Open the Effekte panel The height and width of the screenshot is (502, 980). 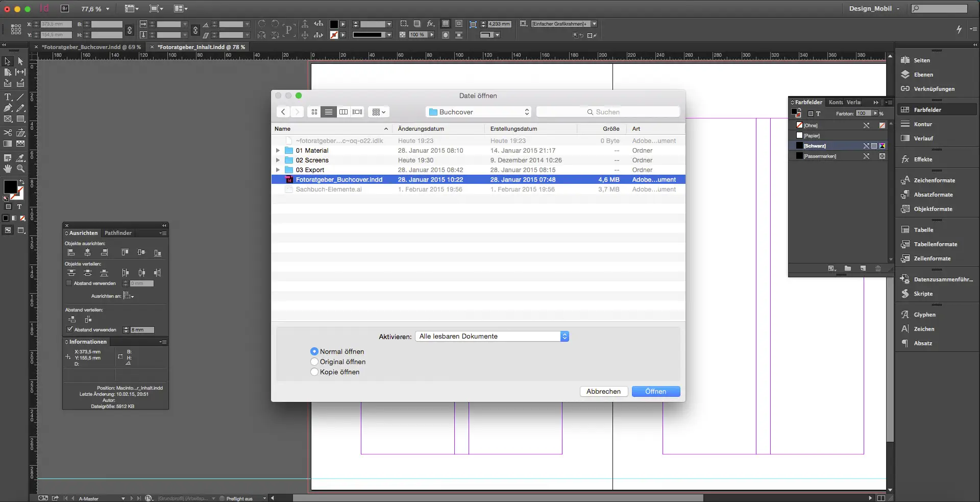click(x=919, y=159)
